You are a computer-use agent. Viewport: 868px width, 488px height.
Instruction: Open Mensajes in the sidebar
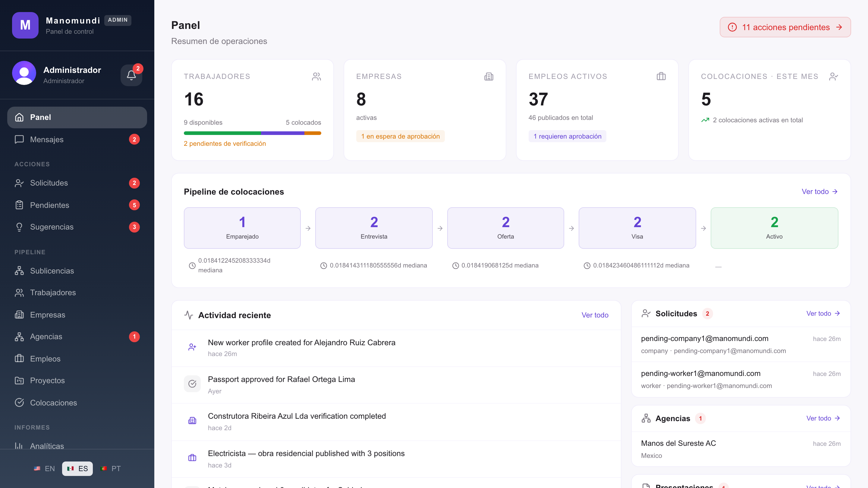77,139
